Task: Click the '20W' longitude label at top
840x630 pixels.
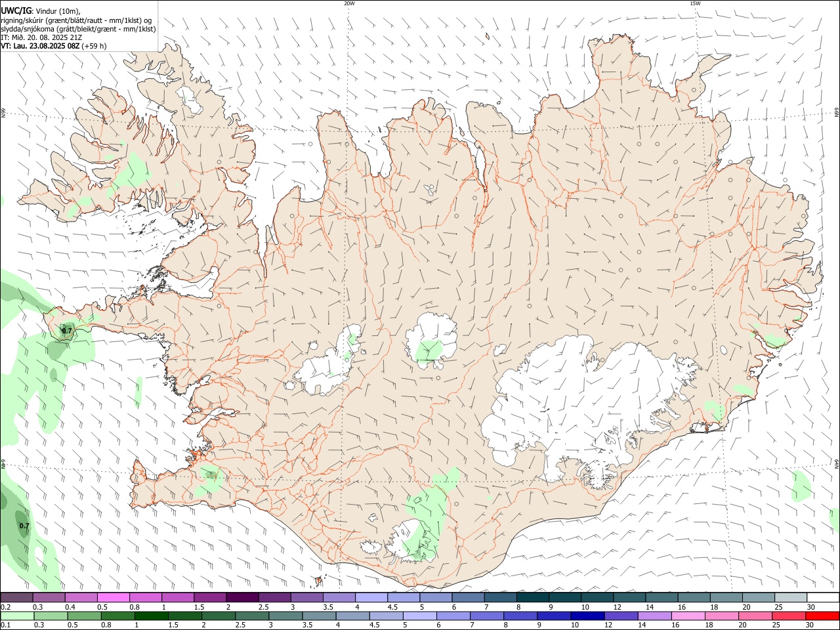Action: pos(349,3)
